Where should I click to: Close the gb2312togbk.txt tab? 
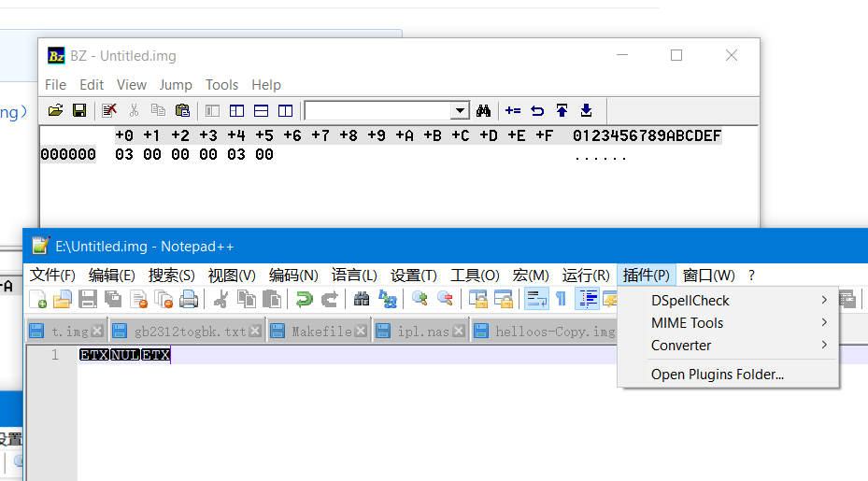tap(255, 331)
